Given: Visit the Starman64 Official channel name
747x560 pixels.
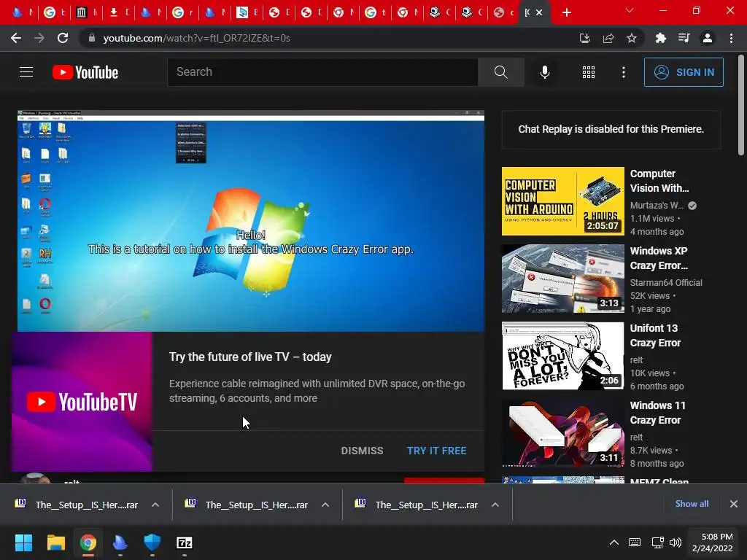Looking at the screenshot, I should pyautogui.click(x=666, y=282).
